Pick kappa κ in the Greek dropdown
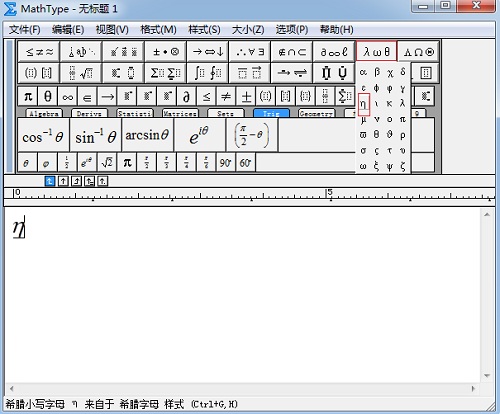This screenshot has height=414, width=500. [389, 104]
